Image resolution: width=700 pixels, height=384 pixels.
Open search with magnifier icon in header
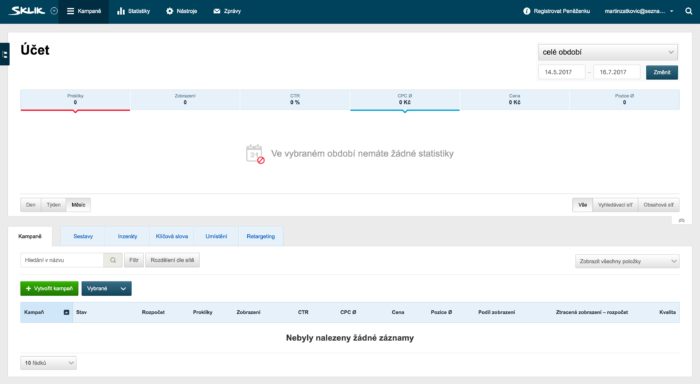pyautogui.click(x=688, y=11)
